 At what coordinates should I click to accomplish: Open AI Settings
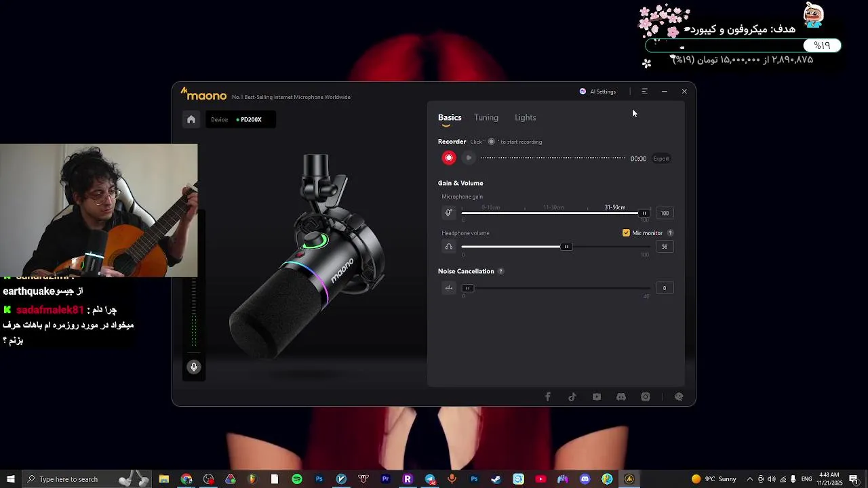(x=597, y=91)
